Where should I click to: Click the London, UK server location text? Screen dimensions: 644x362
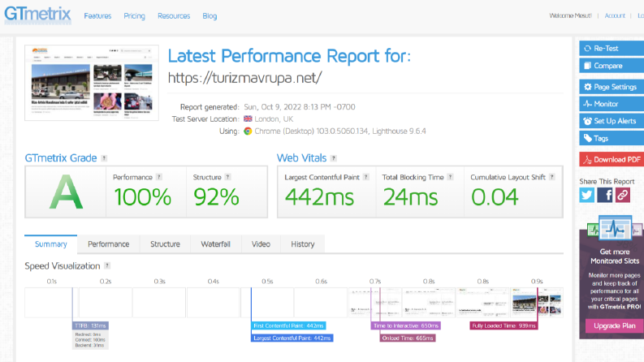pyautogui.click(x=274, y=119)
